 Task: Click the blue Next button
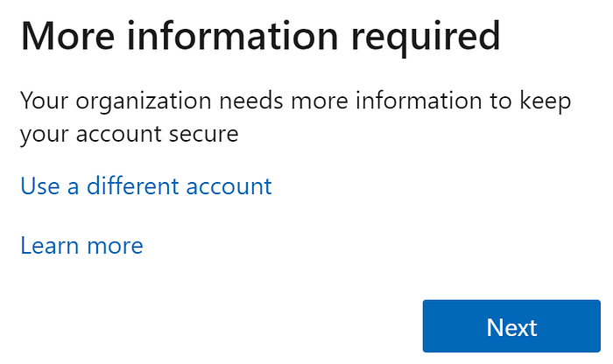coord(511,326)
